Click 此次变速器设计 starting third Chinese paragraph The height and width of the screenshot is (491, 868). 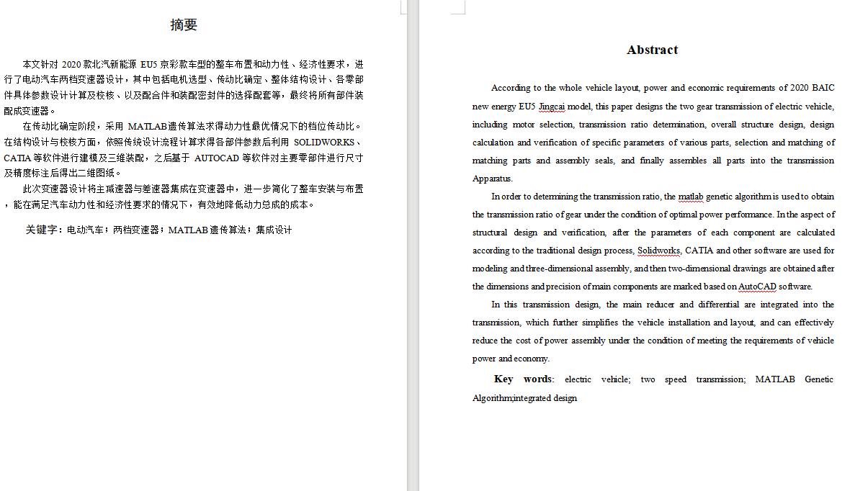pyautogui.click(x=54, y=189)
